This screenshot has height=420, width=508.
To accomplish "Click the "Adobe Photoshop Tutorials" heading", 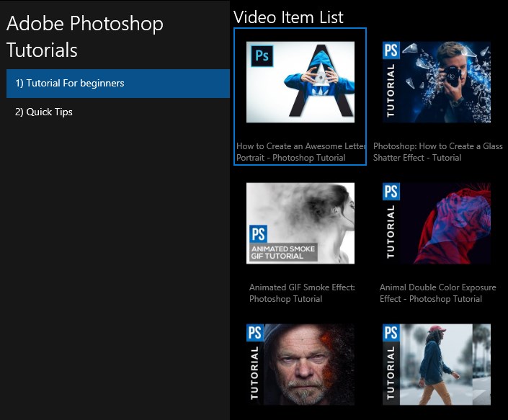I will pyautogui.click(x=85, y=37).
